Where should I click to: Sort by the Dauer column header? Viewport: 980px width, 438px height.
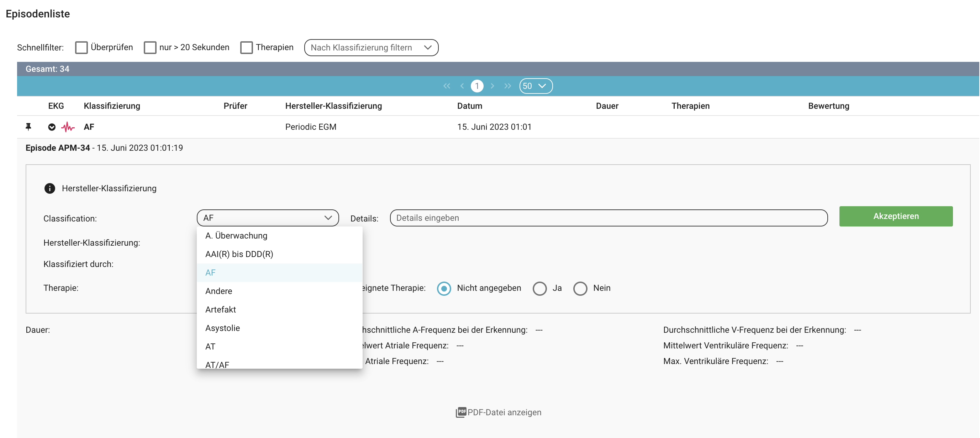coord(607,106)
